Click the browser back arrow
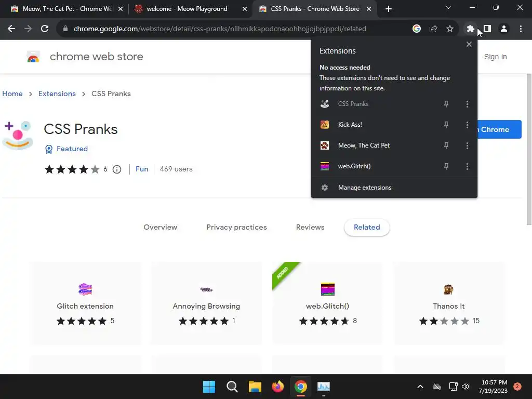532x399 pixels. [11, 29]
